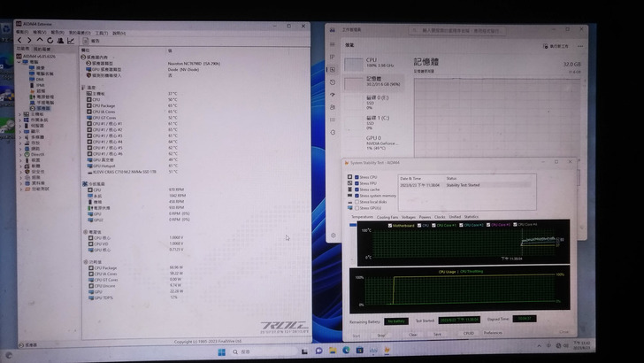
Task: Uncheck Stress cache checkbox
Action: click(356, 189)
